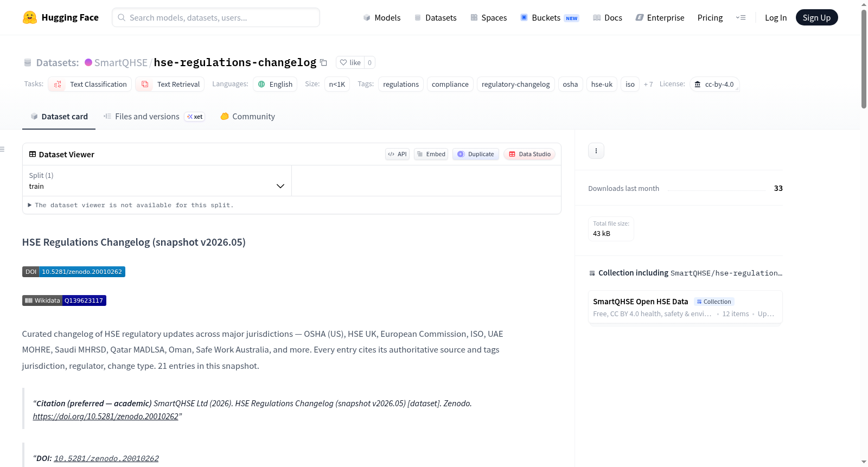Filter by the compliance tag
Viewport: 868px width, 467px height.
[450, 84]
